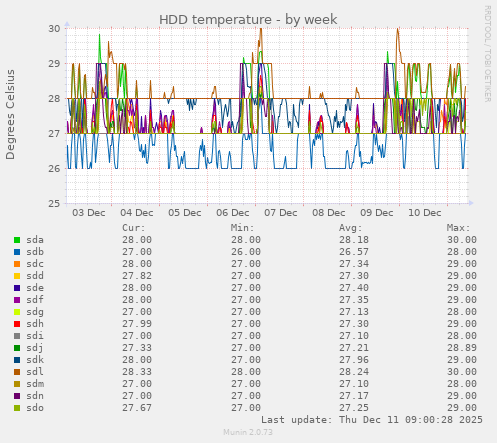The height and width of the screenshot is (443, 497).
Task: Click the 'sdg' legend label
Action: tap(35, 312)
